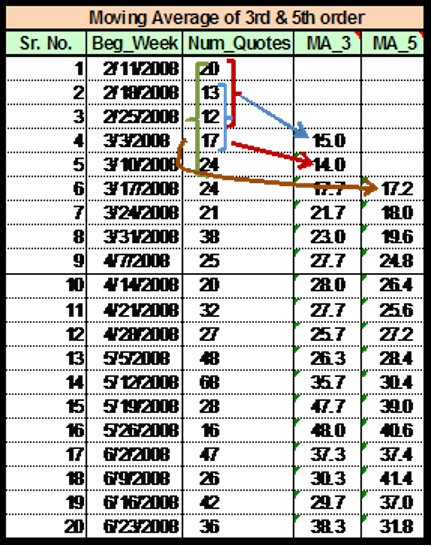Click MA_3 value '35.7' in row 14
The height and width of the screenshot is (546, 432).
(x=328, y=382)
